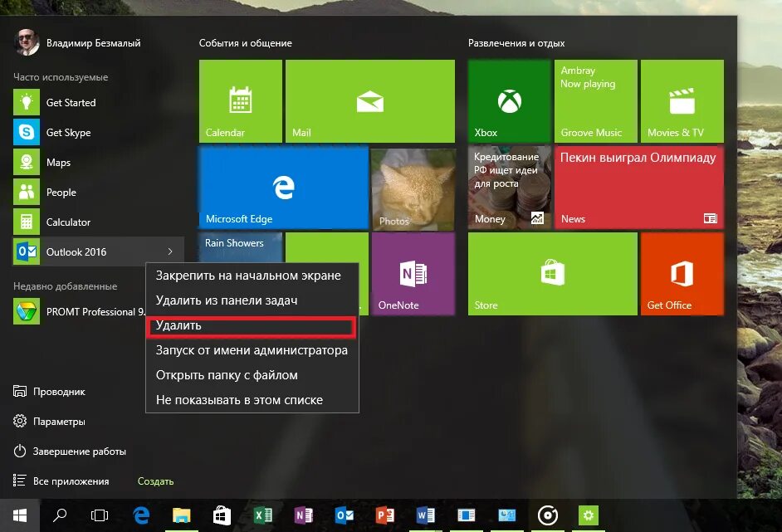The image size is (782, 532).
Task: Open taskbar search magnifier
Action: 60,515
